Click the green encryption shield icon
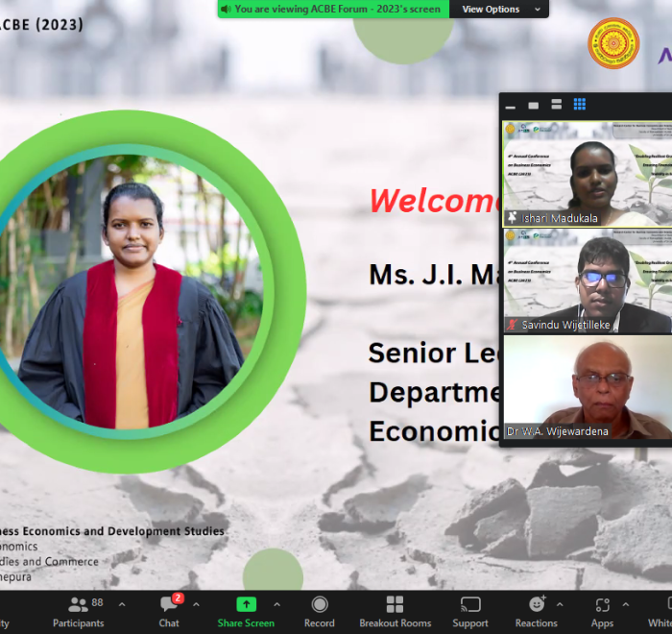The width and height of the screenshot is (672, 634). click(x=226, y=10)
